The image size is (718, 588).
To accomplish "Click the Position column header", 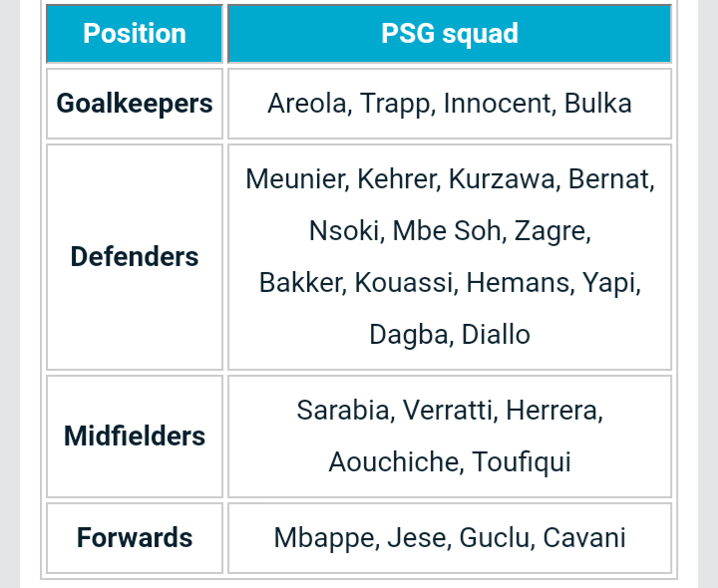I will click(x=135, y=34).
